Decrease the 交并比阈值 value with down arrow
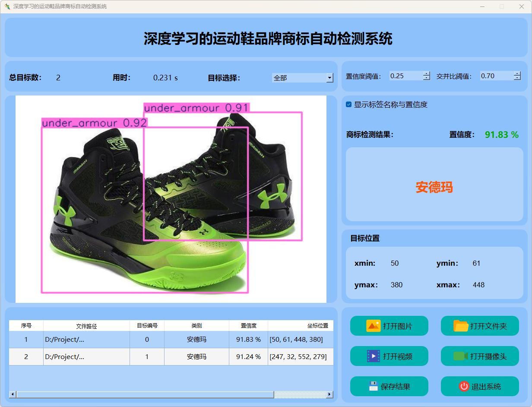Image resolution: width=532 pixels, height=407 pixels. click(x=517, y=78)
